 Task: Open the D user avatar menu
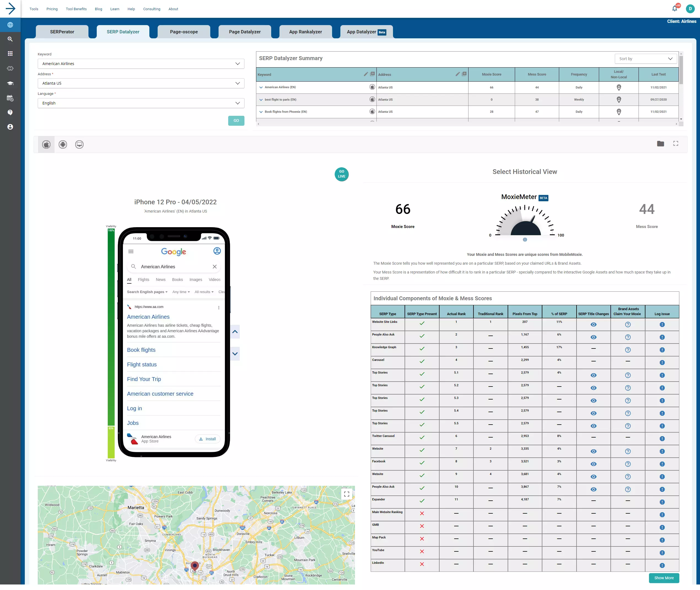(x=690, y=9)
